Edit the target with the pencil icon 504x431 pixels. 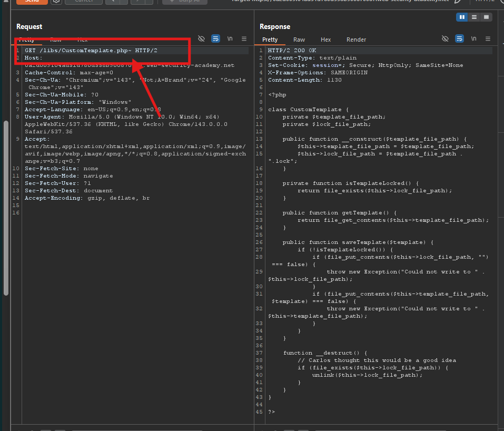[458, 1]
